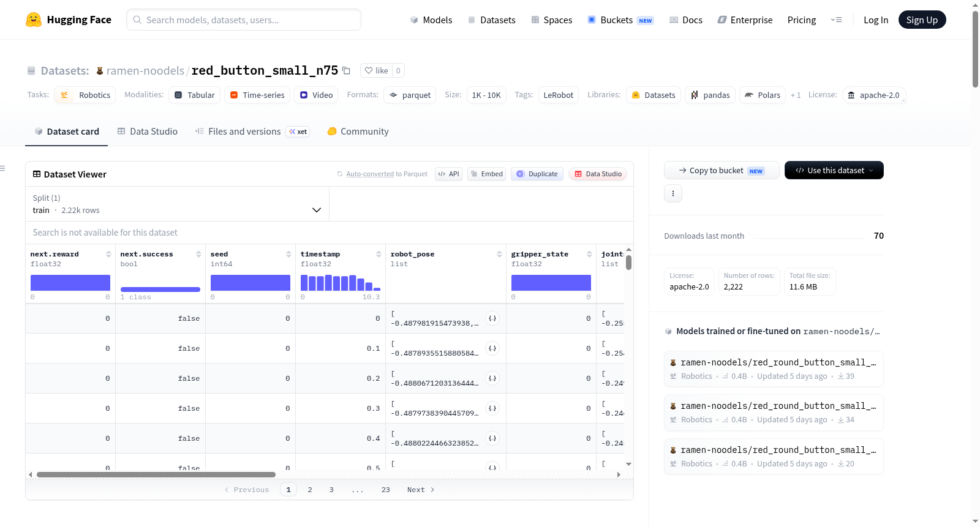Sort by the next.reward column arrows
This screenshot has width=980, height=527.
(108, 254)
